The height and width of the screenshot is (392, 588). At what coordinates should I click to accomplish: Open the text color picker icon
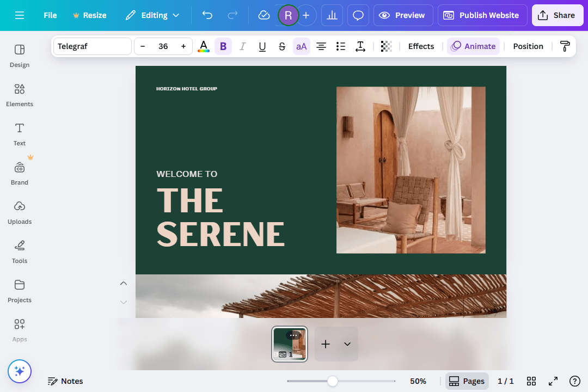click(203, 46)
